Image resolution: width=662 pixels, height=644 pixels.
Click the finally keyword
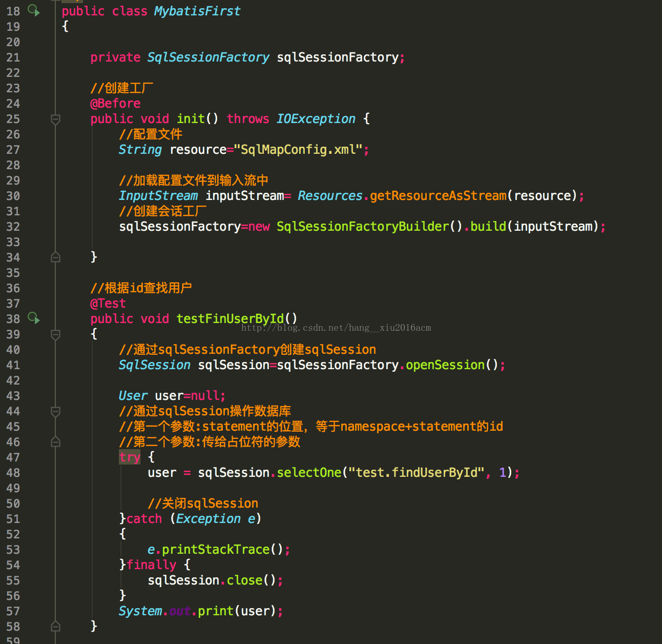click(x=151, y=565)
